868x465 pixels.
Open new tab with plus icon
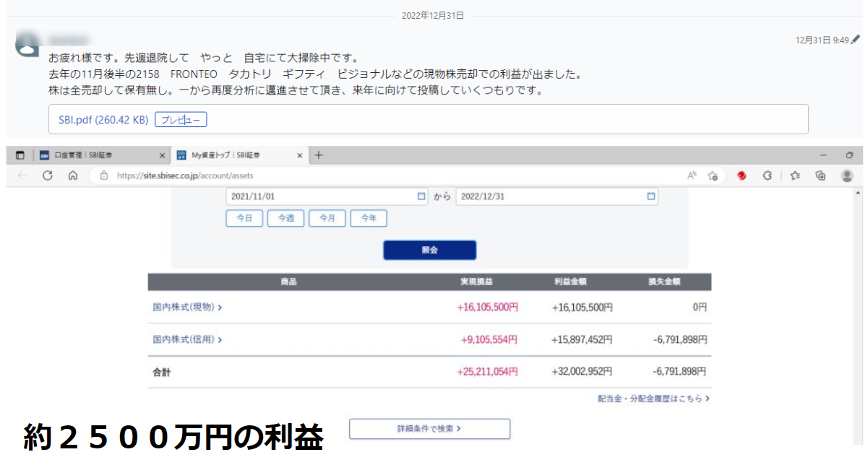[319, 155]
